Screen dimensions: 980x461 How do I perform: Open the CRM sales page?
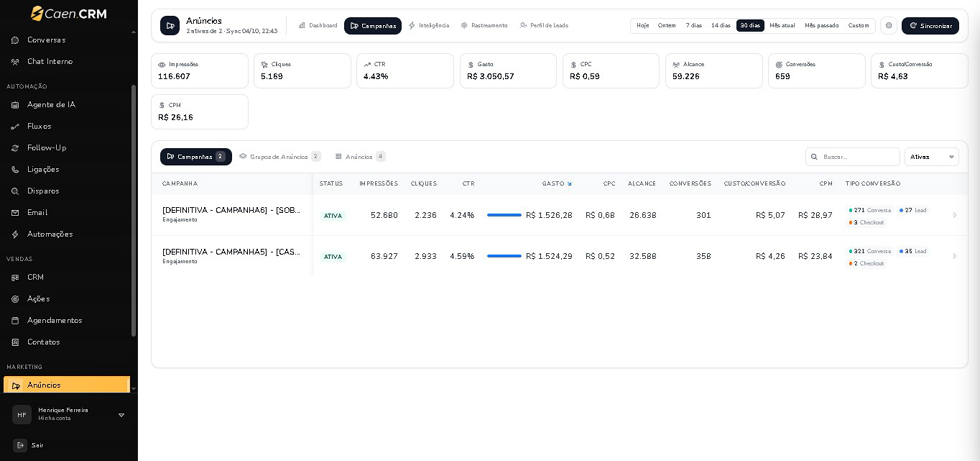35,278
